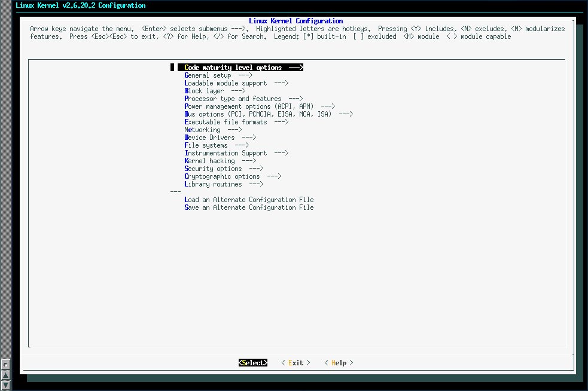Choose Load an Alternate Configuration File
The height and width of the screenshot is (391, 588).
(249, 200)
